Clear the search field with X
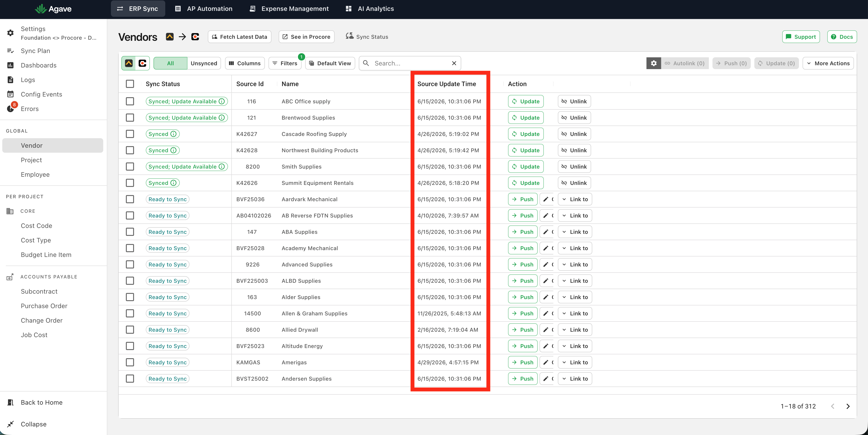Screen dimensions: 868x435 (x=454, y=63)
